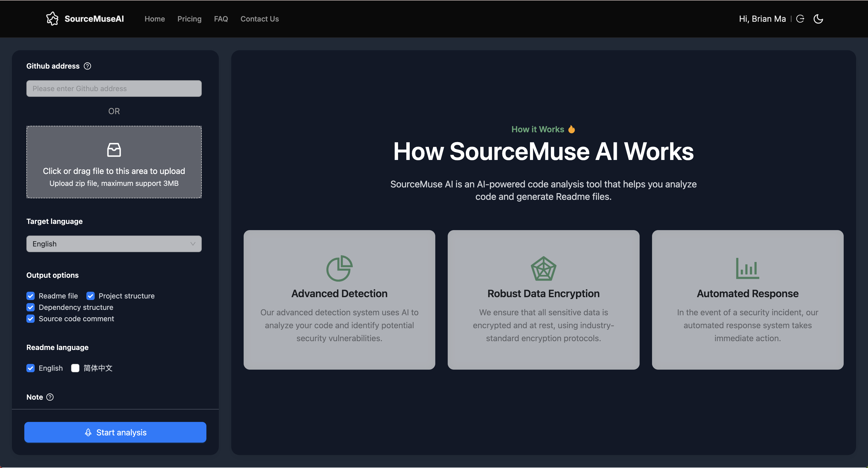Click the Github address help question mark icon
The height and width of the screenshot is (468, 868).
(x=87, y=66)
